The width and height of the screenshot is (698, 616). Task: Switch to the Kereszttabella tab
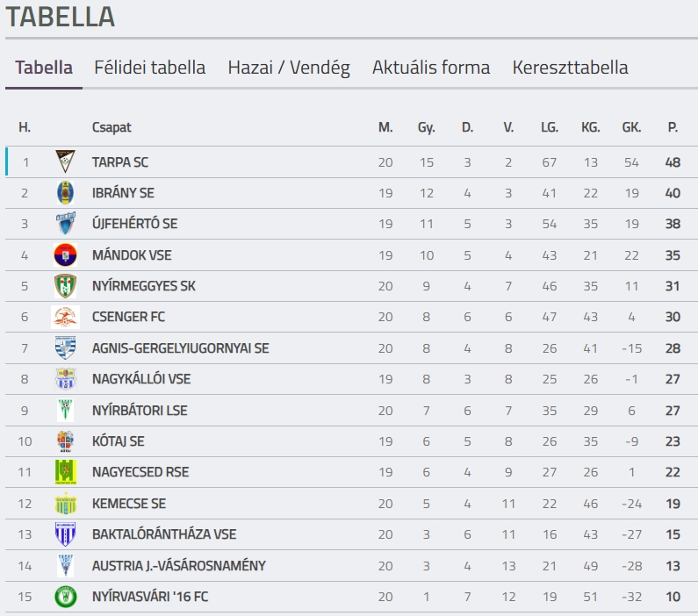click(570, 68)
